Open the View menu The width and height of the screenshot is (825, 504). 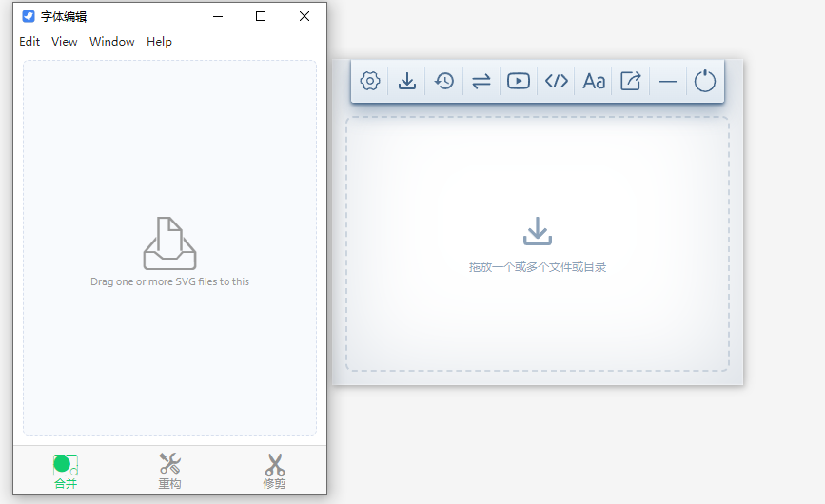click(64, 42)
